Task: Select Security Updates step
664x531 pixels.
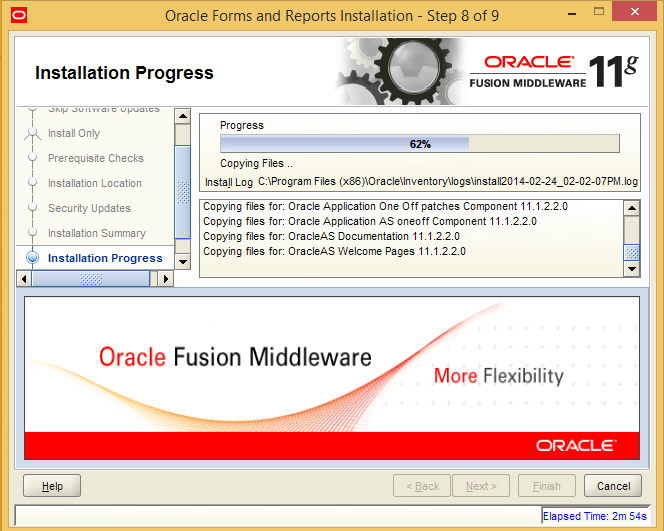Action: click(x=89, y=208)
